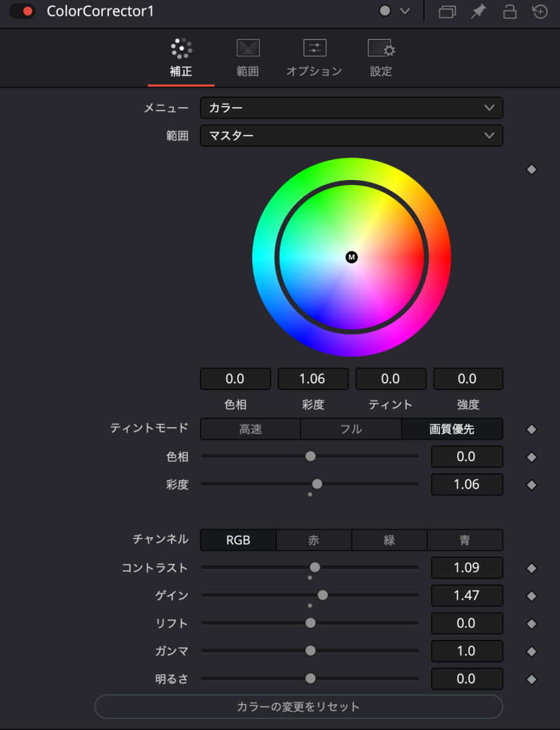
Task: Click the ゲイン keyframe diamond
Action: click(531, 596)
